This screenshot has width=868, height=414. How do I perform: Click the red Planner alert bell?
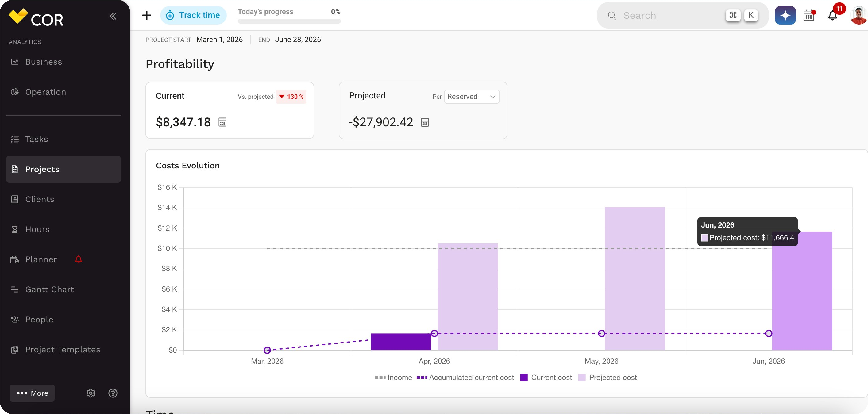79,259
